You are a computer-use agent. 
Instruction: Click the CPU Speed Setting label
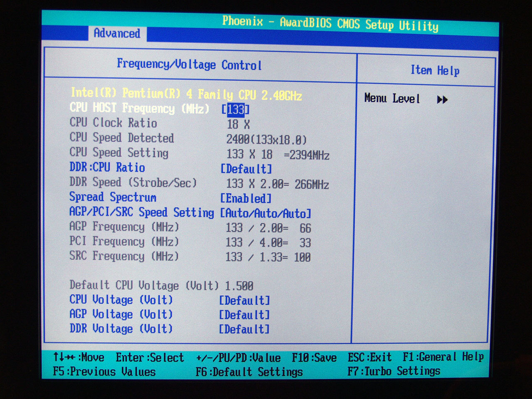[119, 153]
